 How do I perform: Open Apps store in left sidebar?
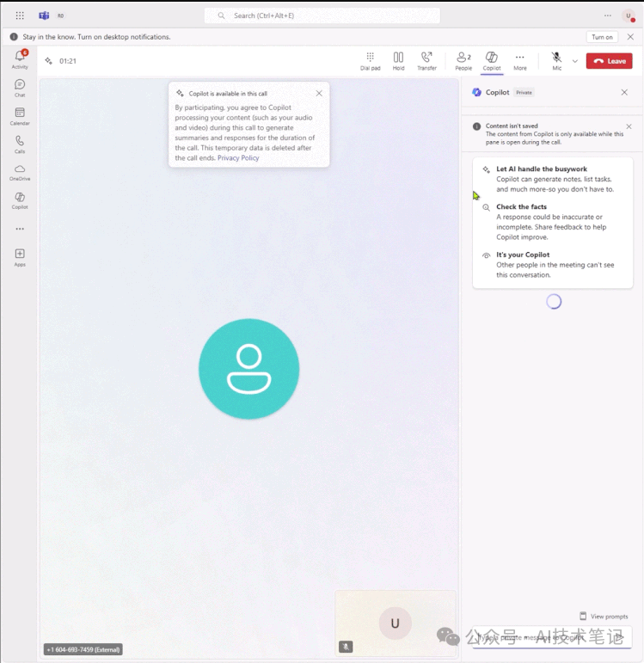tap(20, 257)
